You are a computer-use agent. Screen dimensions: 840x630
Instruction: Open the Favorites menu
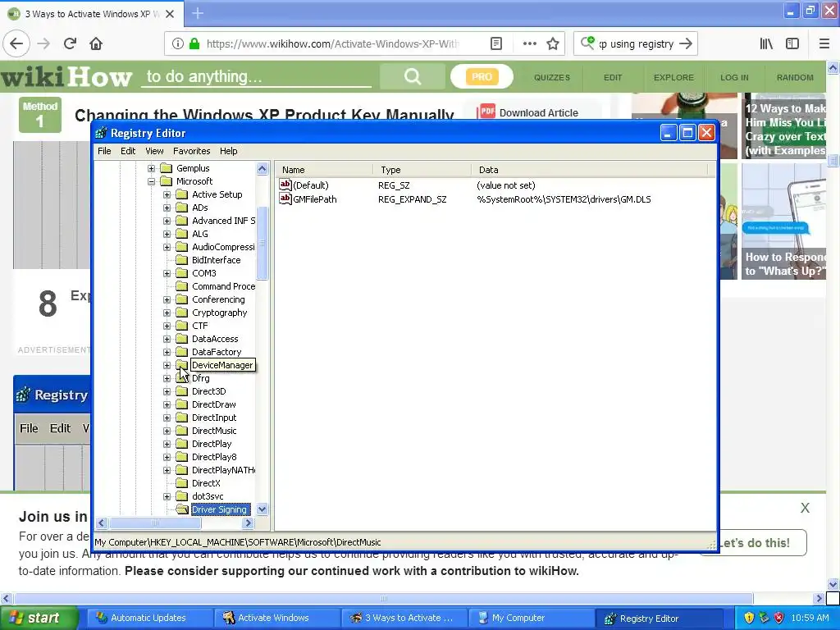(191, 151)
